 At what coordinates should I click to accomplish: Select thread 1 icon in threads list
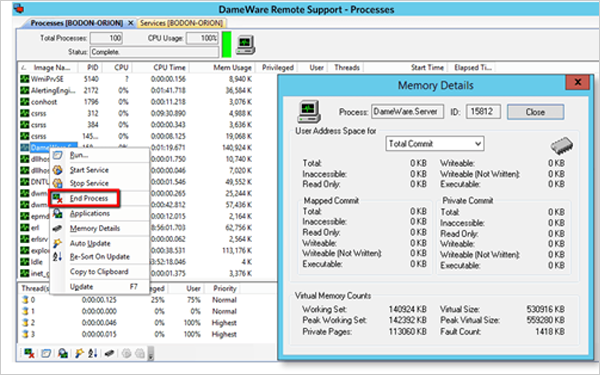click(25, 311)
